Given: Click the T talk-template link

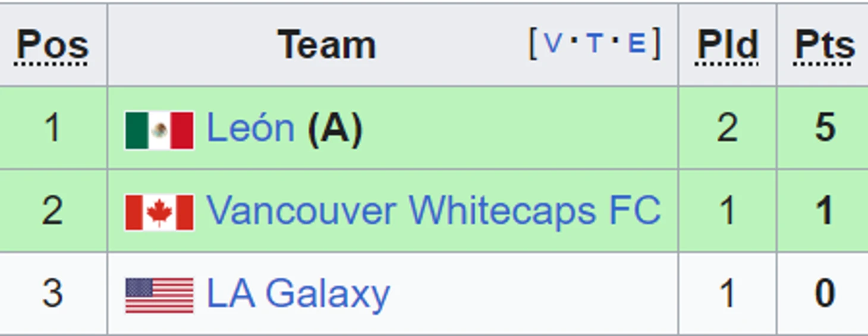Looking at the screenshot, I should pyautogui.click(x=595, y=43).
